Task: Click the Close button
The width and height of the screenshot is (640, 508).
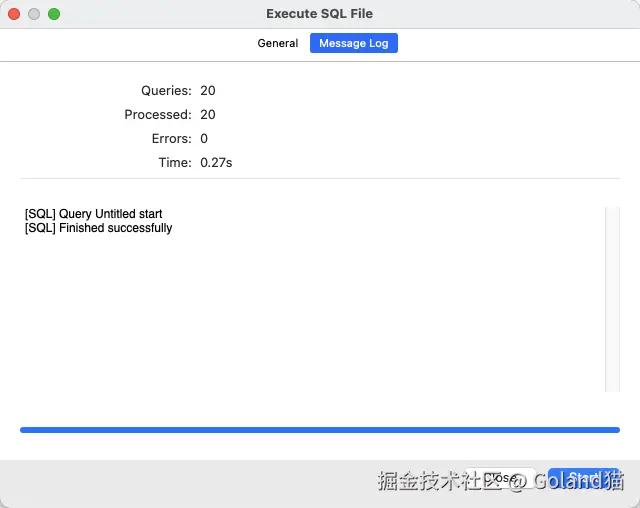Action: pyautogui.click(x=501, y=478)
